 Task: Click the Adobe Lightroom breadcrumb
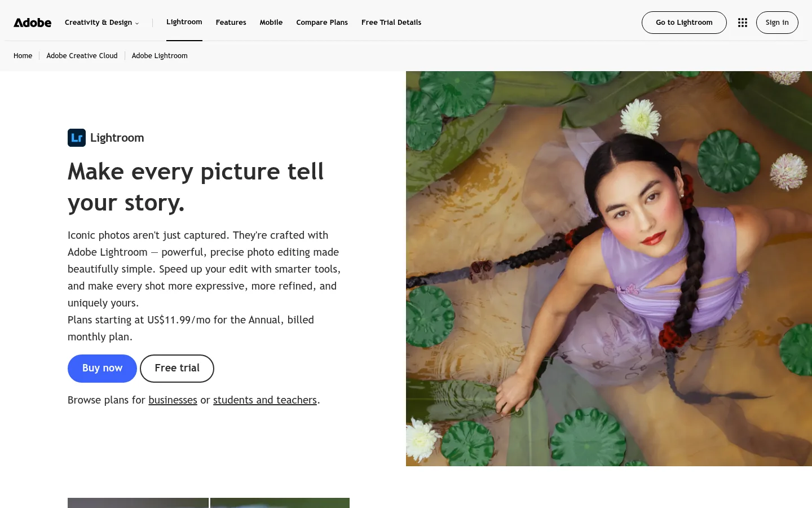click(160, 56)
